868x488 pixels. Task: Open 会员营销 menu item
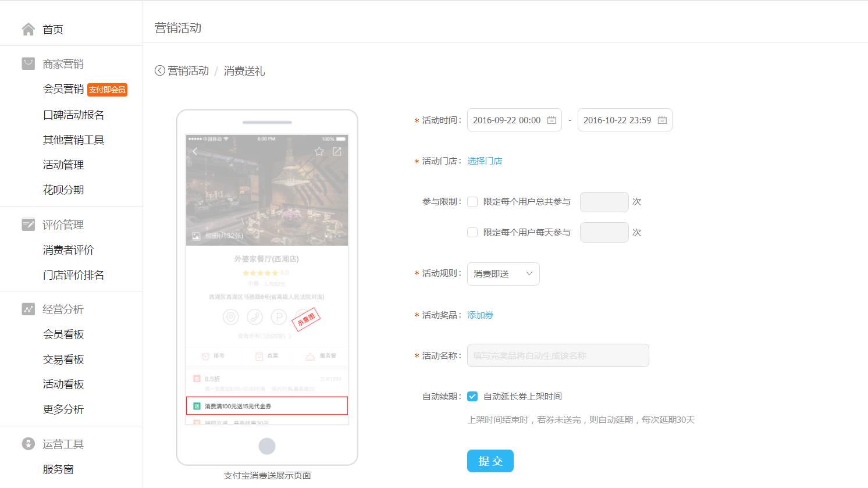tap(63, 89)
